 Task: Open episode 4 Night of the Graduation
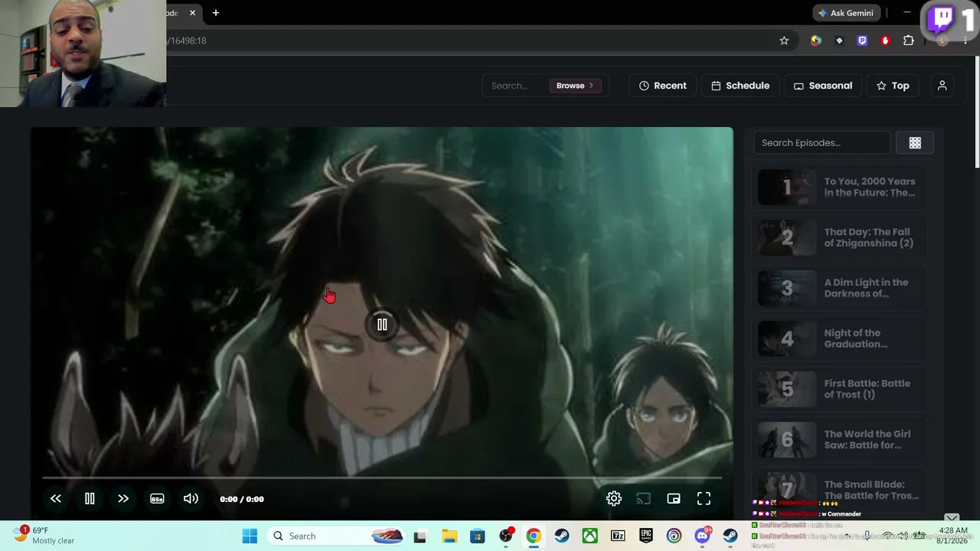click(841, 339)
